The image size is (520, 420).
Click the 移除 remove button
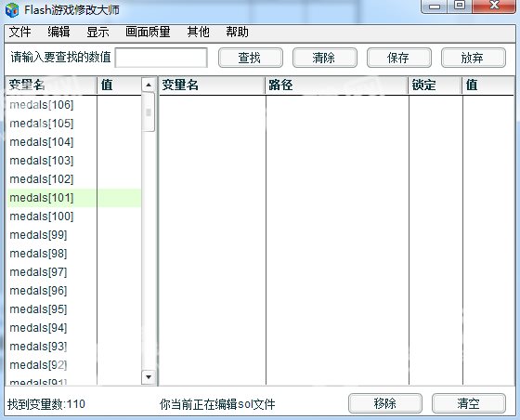tap(385, 403)
